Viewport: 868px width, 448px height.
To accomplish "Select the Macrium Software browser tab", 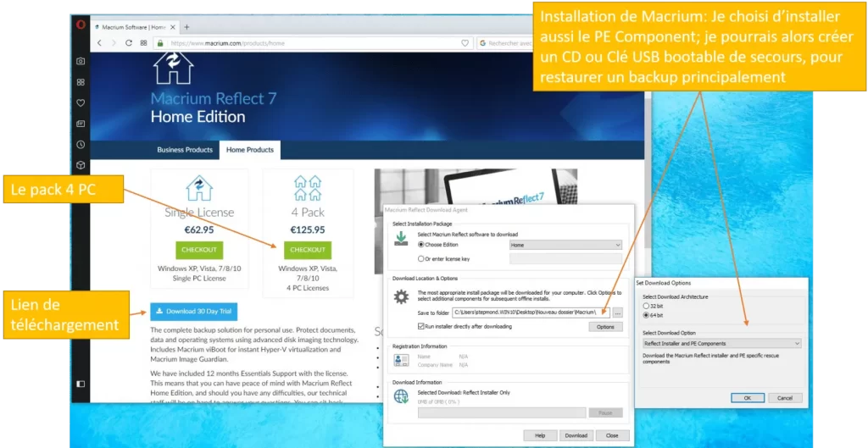I will point(135,26).
